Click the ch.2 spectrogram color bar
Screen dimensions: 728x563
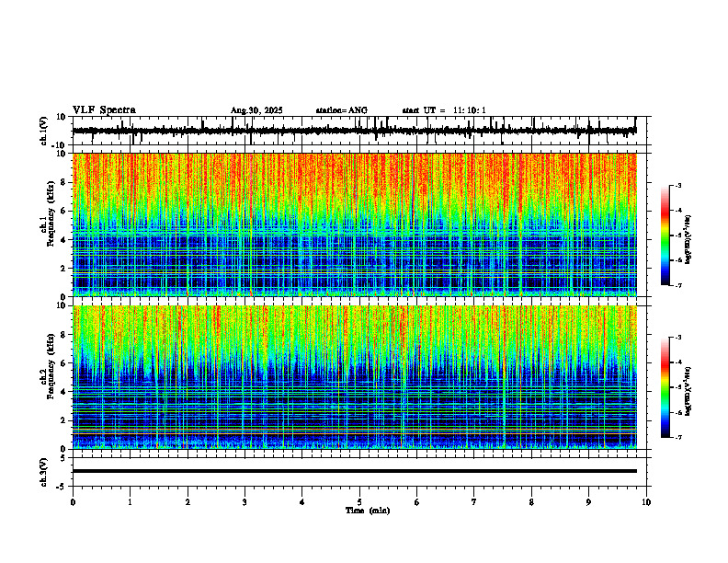[665, 387]
